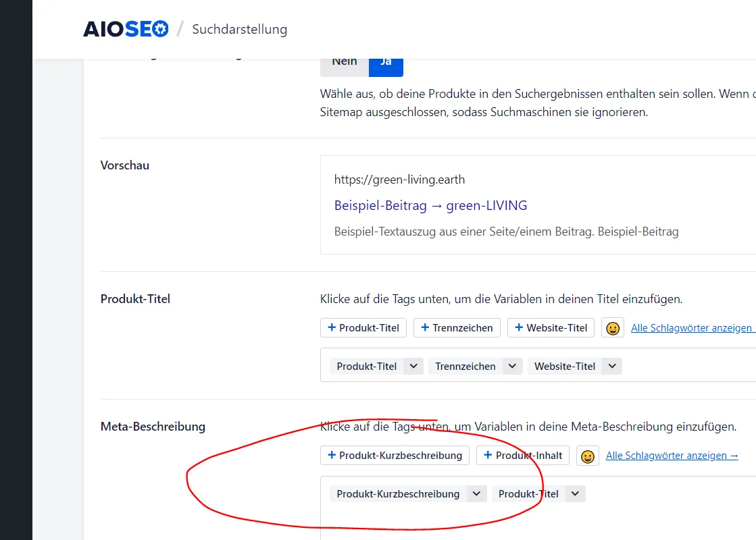Open emoji picker for Meta-Beschreibung
756x540 pixels.
(x=587, y=456)
